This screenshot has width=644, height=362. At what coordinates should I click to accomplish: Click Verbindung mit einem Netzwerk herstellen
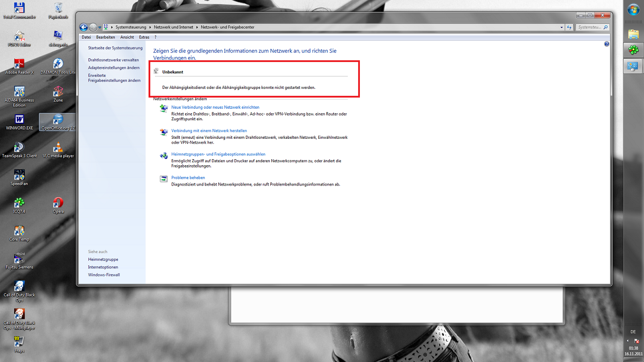click(209, 131)
